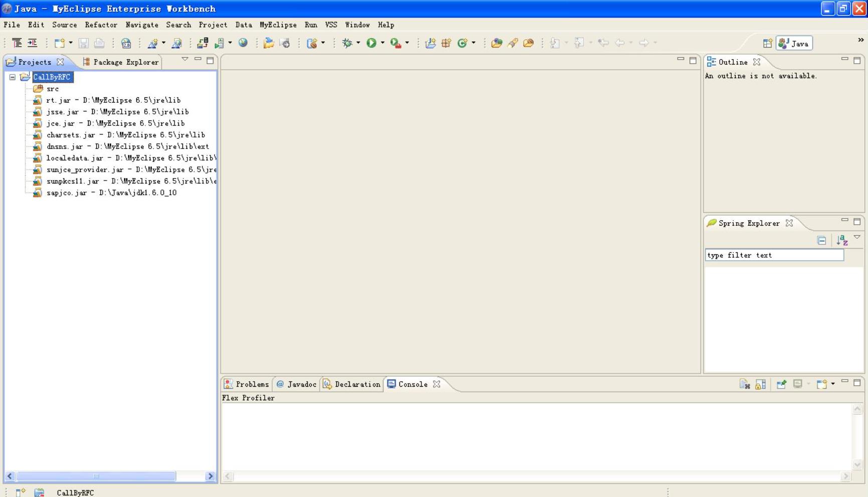This screenshot has height=497, width=868.
Task: Open dropdown arrow next to New Java Class icon
Action: tap(474, 43)
